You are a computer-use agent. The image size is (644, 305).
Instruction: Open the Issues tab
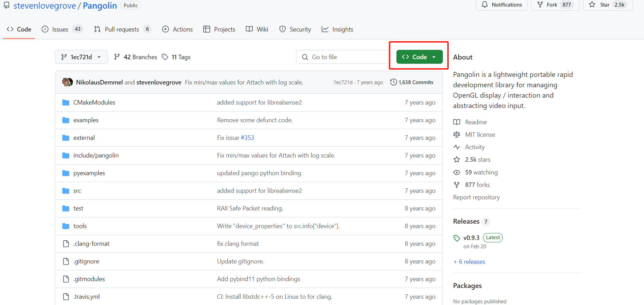[62, 29]
